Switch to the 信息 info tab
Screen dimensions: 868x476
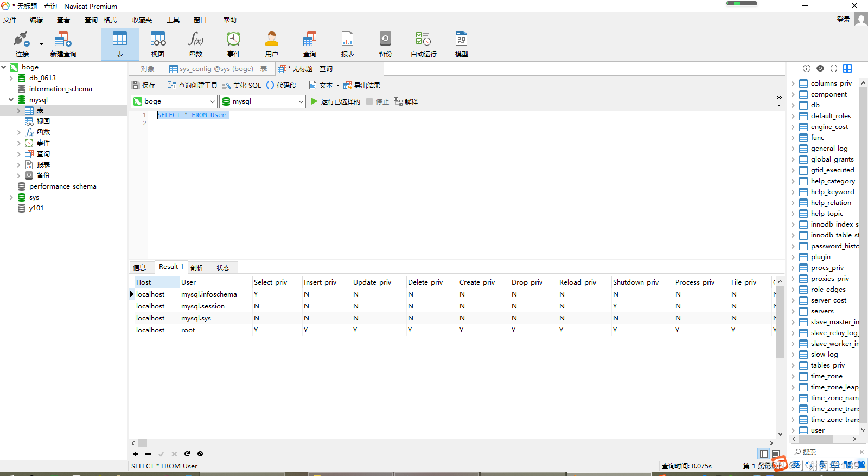tap(139, 267)
